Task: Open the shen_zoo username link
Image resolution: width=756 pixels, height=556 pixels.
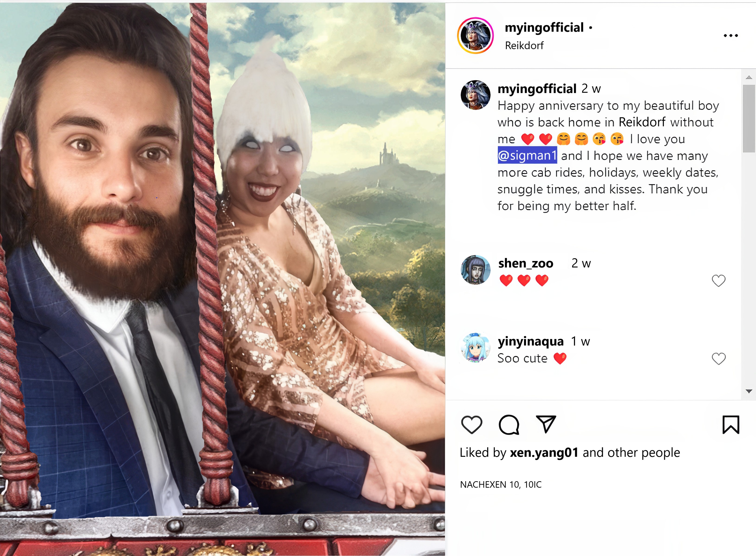Action: (x=525, y=263)
